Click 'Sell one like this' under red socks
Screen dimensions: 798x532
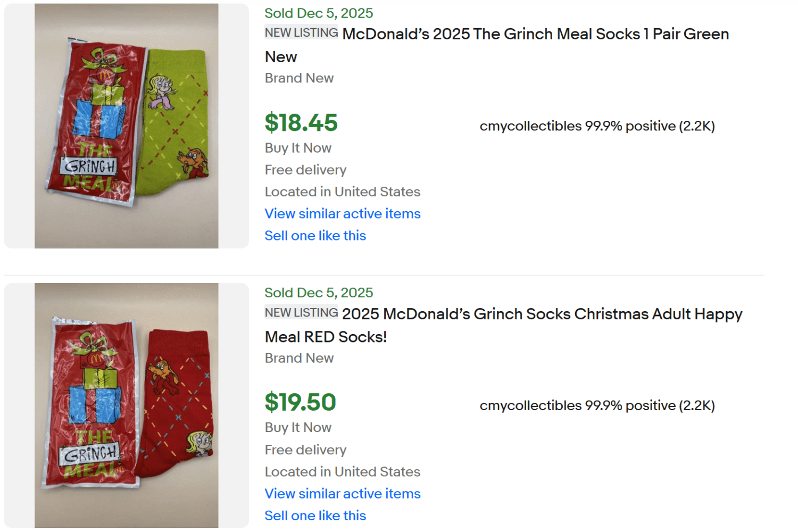coord(315,516)
